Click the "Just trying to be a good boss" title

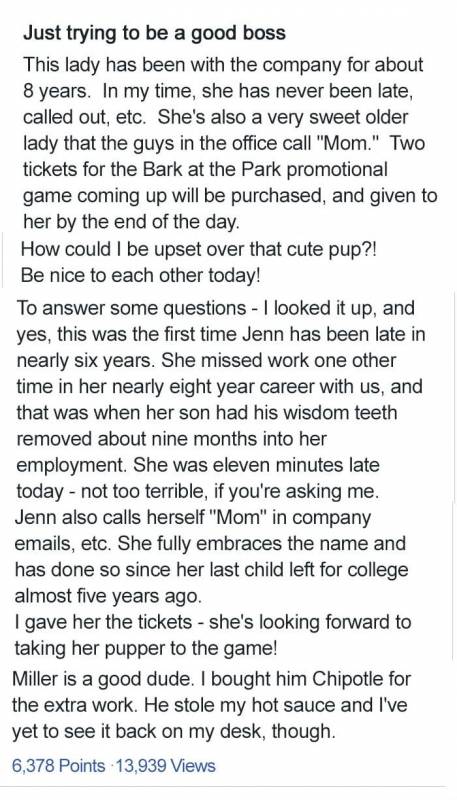(x=154, y=34)
